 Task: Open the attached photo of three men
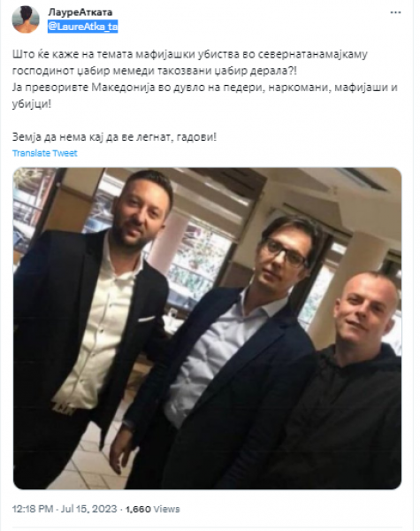click(x=207, y=328)
